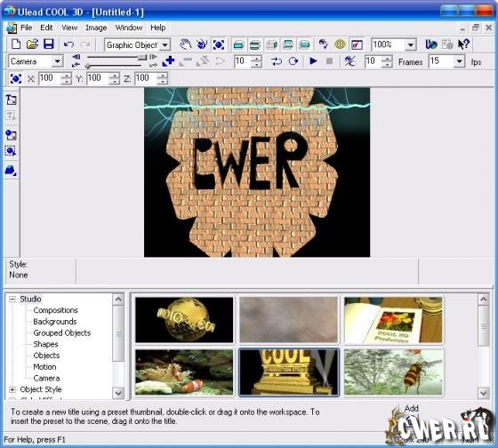The height and width of the screenshot is (448, 498).
Task: Click the Undo arrow icon
Action: [x=68, y=44]
